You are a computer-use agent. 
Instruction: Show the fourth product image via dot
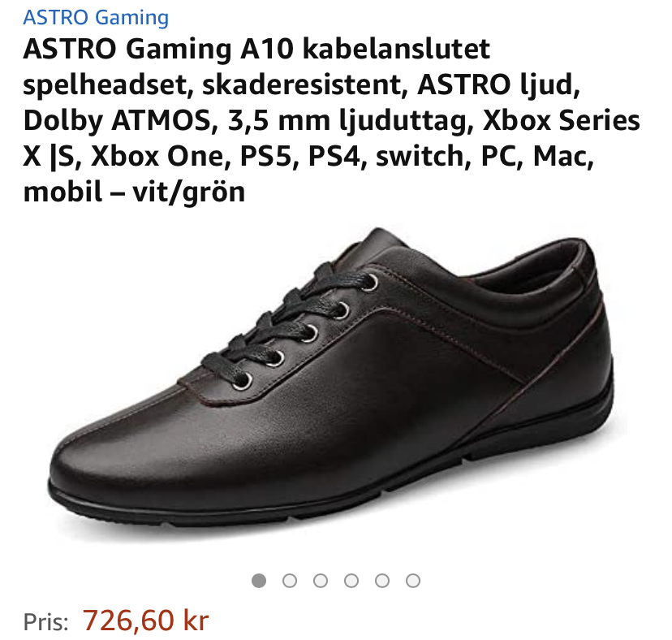(x=351, y=581)
